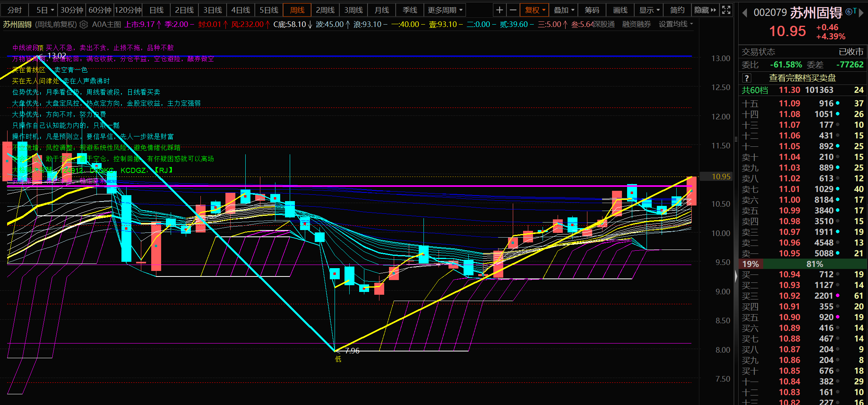This screenshot has height=405, width=868.
Task: Click the 19% / 81% buy-sell ratio bar
Action: coord(803,264)
